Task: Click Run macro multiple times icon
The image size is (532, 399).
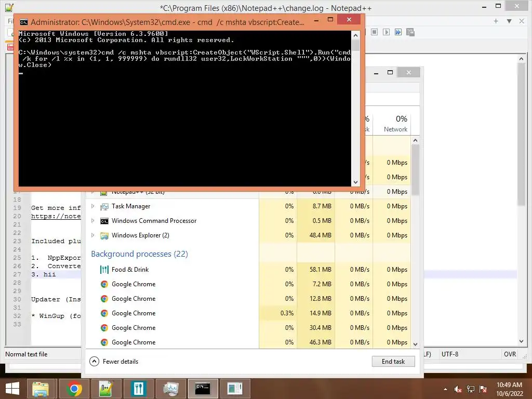Action: tap(398, 32)
